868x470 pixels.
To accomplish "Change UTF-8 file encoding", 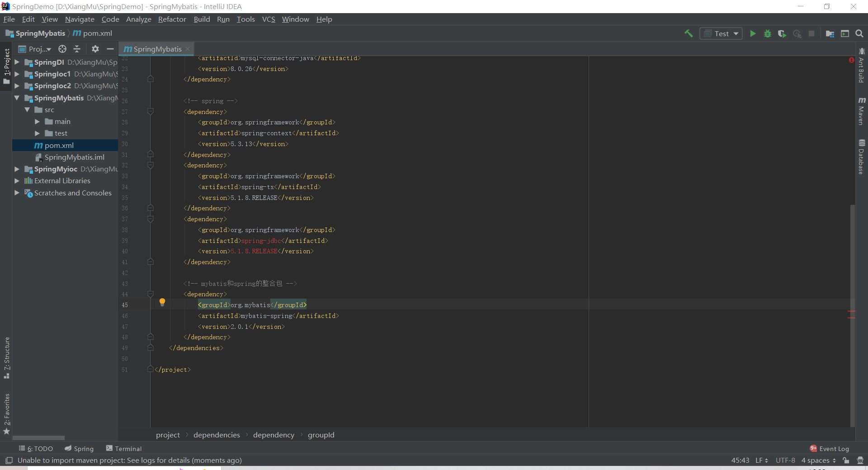I will pos(785,460).
